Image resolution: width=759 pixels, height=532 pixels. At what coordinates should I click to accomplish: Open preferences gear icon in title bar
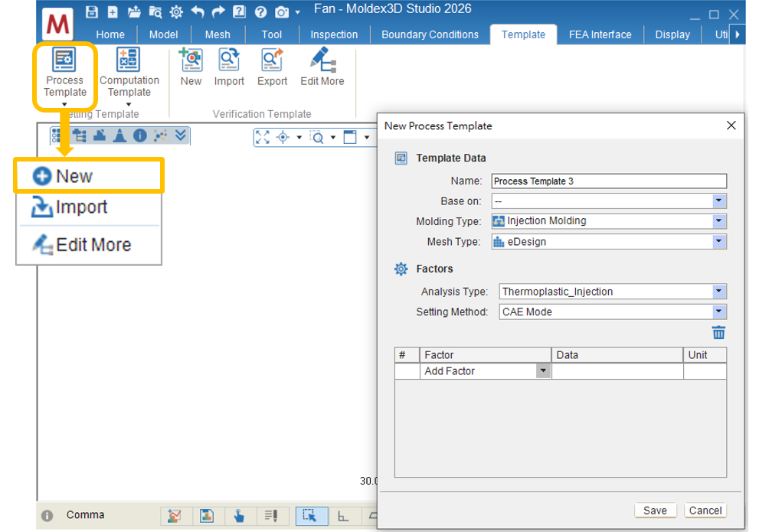176,12
